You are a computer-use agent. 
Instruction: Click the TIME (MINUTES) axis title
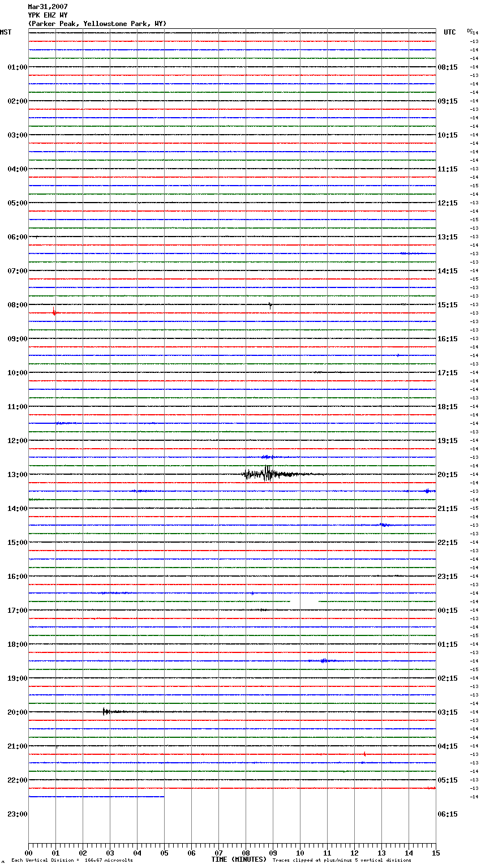coord(239,860)
